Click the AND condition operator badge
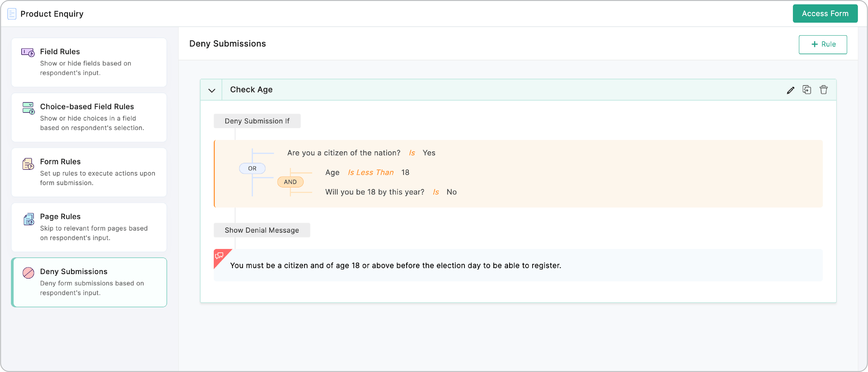 (x=290, y=182)
